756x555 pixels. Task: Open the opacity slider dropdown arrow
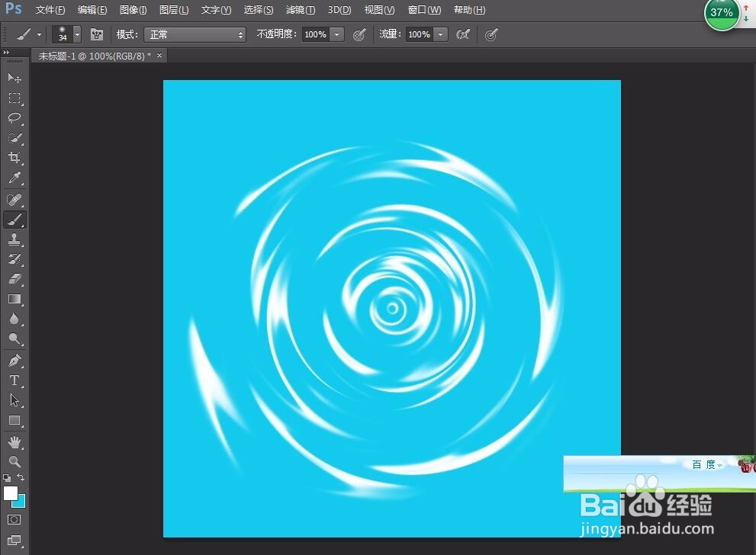coord(337,34)
